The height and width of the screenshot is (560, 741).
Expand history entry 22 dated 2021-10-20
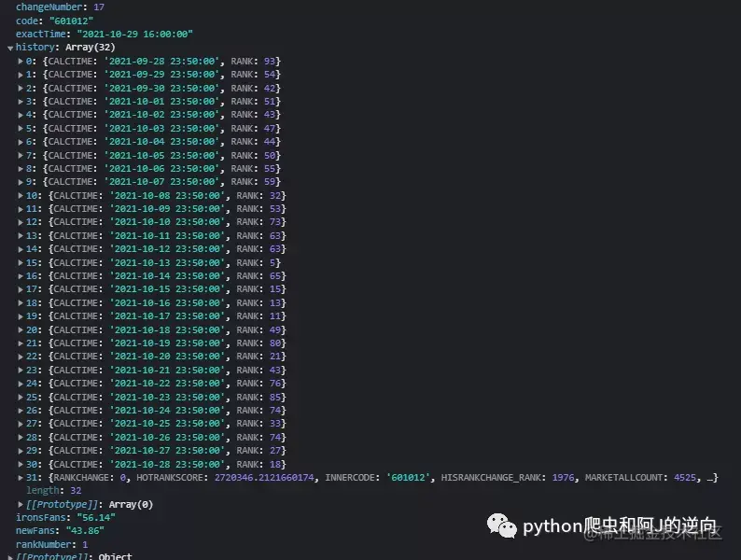pyautogui.click(x=21, y=357)
